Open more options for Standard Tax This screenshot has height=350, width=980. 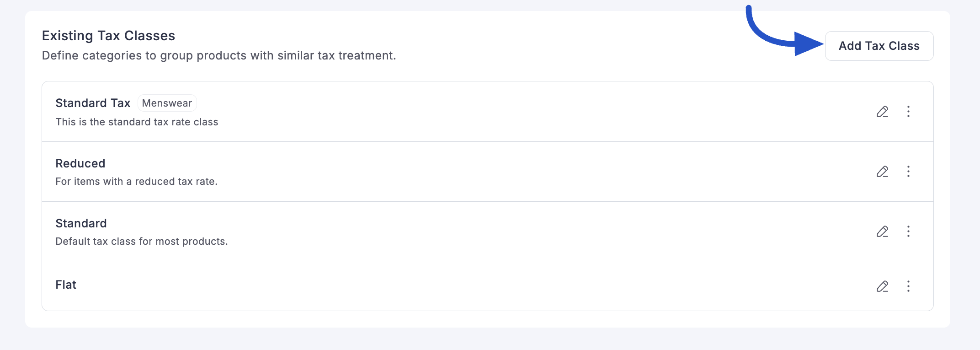(x=908, y=112)
